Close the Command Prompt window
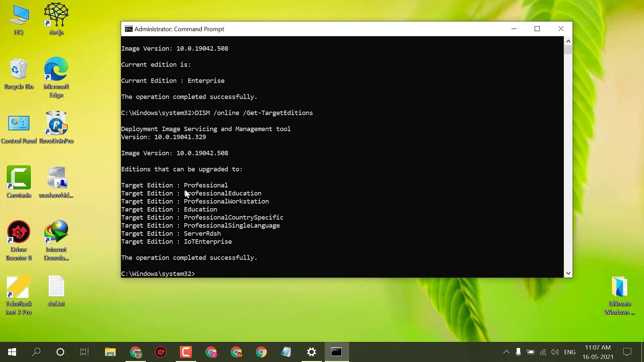Image resolution: width=644 pixels, height=362 pixels. pyautogui.click(x=560, y=29)
